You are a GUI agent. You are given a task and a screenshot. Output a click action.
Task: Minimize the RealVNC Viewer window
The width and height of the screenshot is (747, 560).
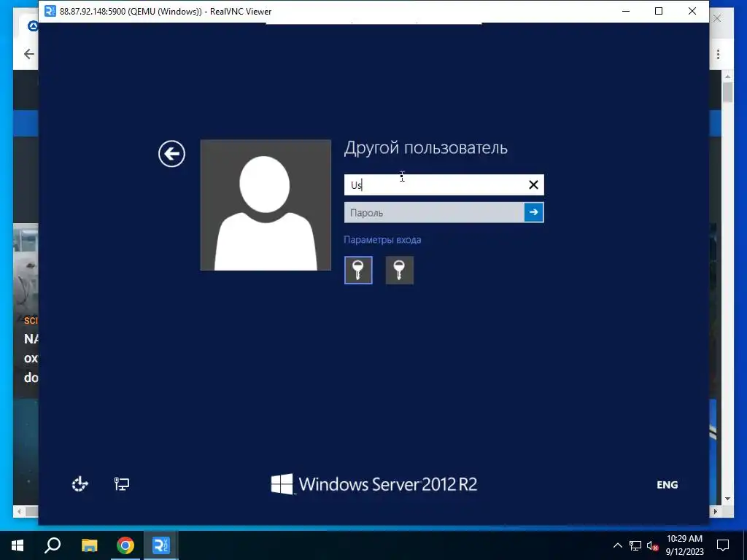(626, 11)
